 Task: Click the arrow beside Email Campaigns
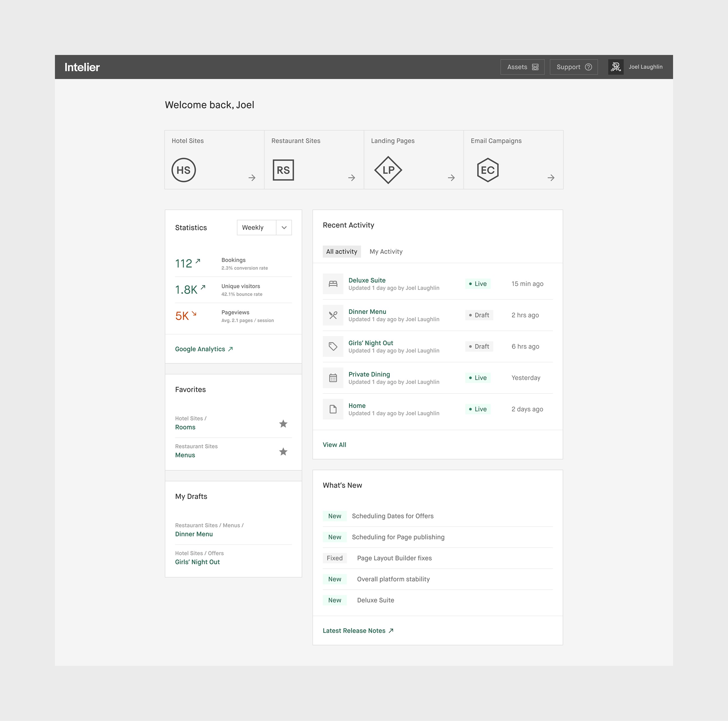pyautogui.click(x=551, y=177)
